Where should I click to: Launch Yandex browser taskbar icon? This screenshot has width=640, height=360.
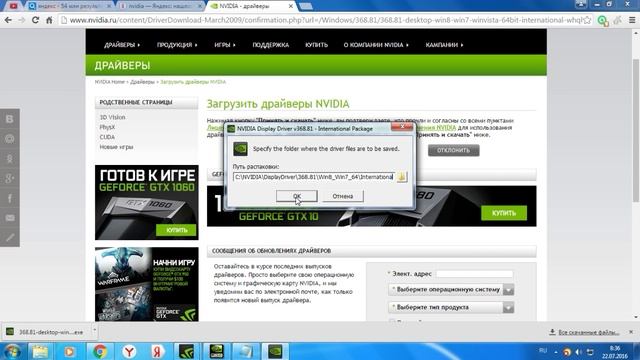tap(129, 351)
